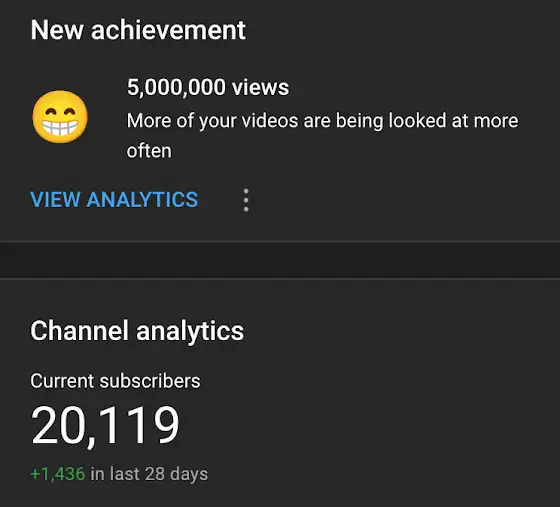
Task: Click the word 'ANALYTICS' in the blue link
Action: coord(142,199)
